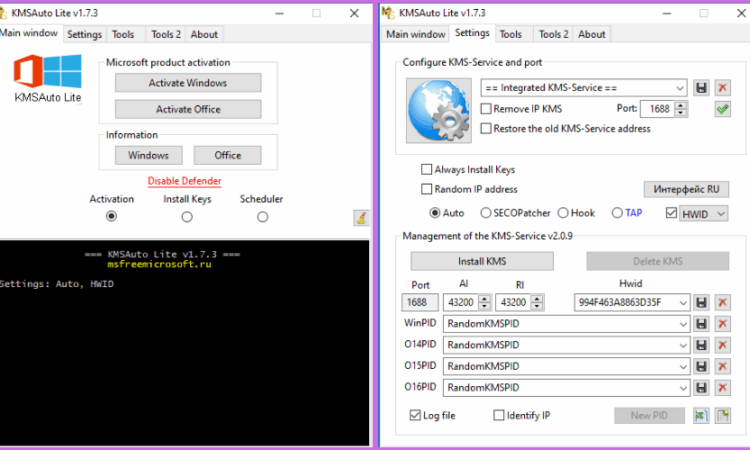Click the msfreemicrosoft.ru text in console
The height and width of the screenshot is (450, 750).
[159, 264]
